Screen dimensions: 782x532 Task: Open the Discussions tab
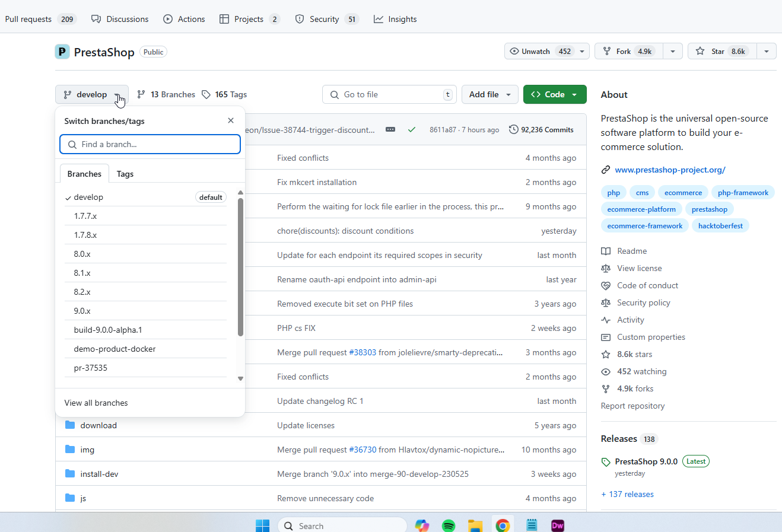click(x=120, y=19)
